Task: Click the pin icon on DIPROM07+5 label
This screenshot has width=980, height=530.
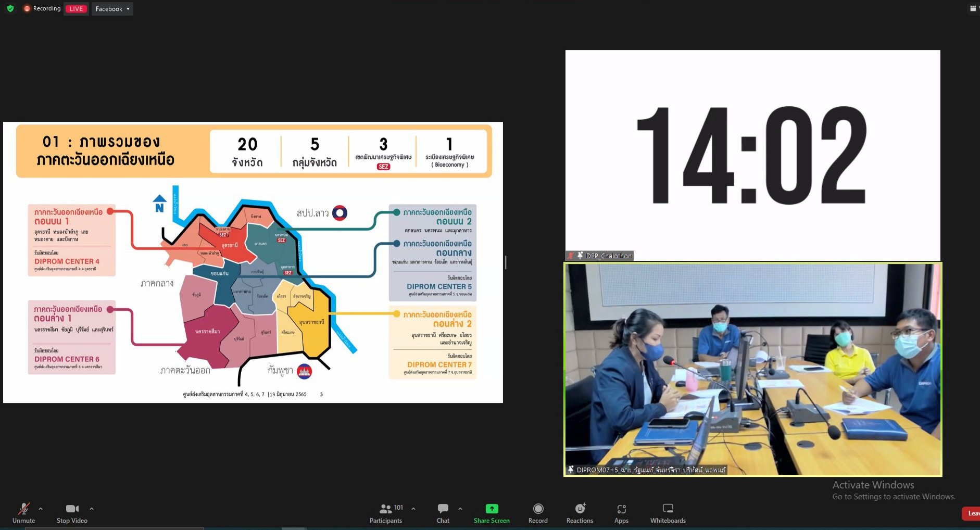Action: pos(571,470)
